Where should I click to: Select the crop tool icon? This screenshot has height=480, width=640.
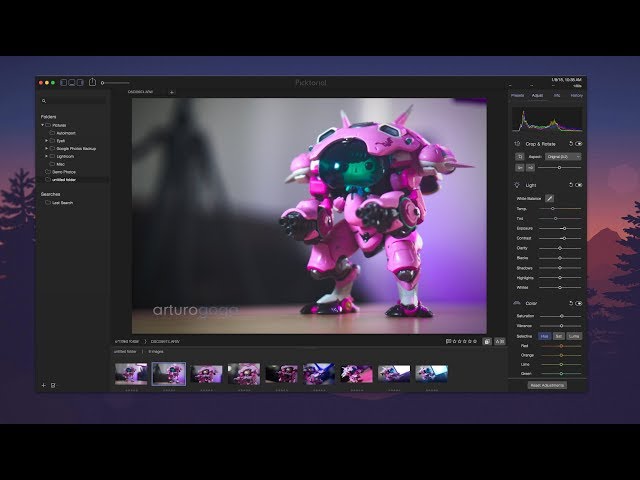[x=520, y=157]
